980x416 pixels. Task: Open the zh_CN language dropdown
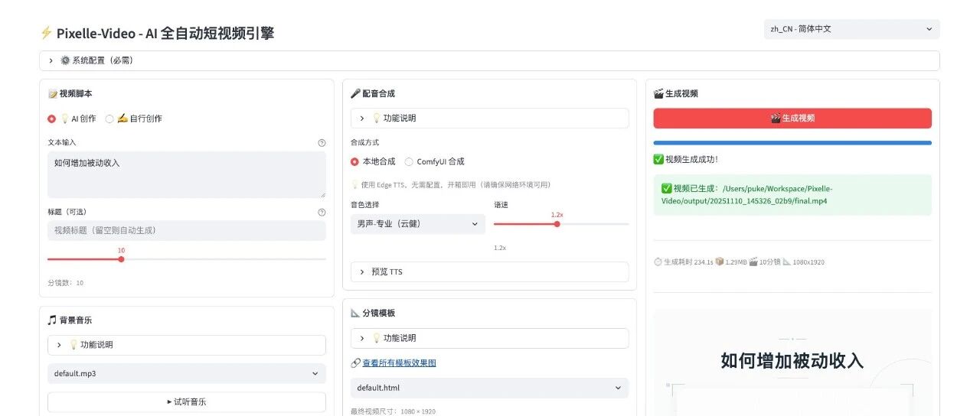pyautogui.click(x=851, y=29)
